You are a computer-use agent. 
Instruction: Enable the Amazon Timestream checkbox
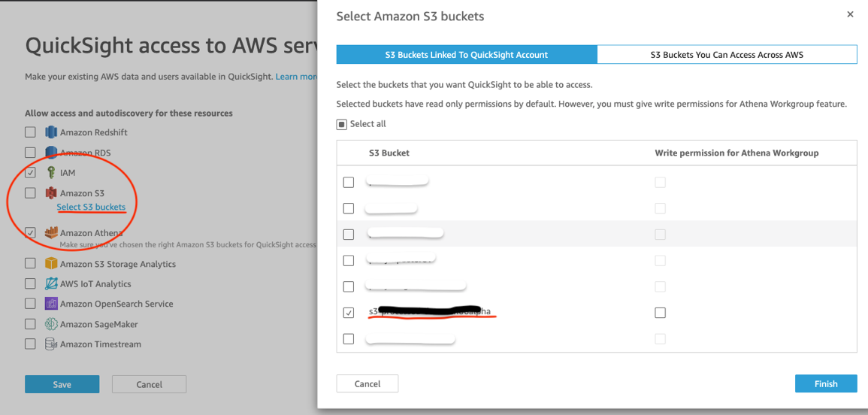point(31,344)
